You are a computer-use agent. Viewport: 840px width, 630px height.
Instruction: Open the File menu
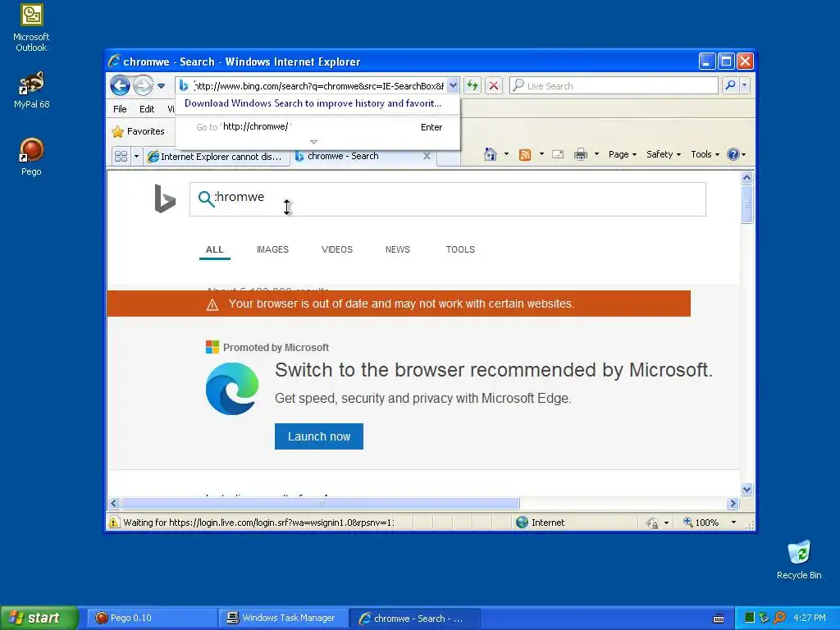[x=120, y=109]
